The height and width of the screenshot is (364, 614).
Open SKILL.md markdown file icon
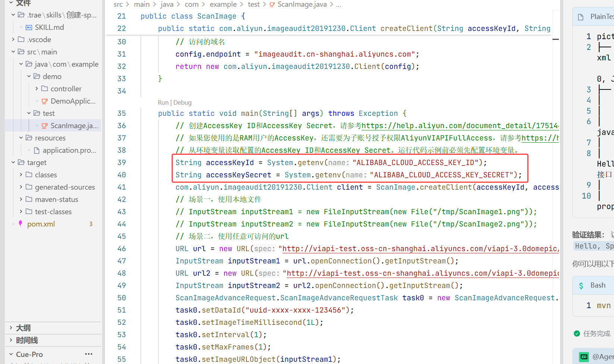pos(29,27)
